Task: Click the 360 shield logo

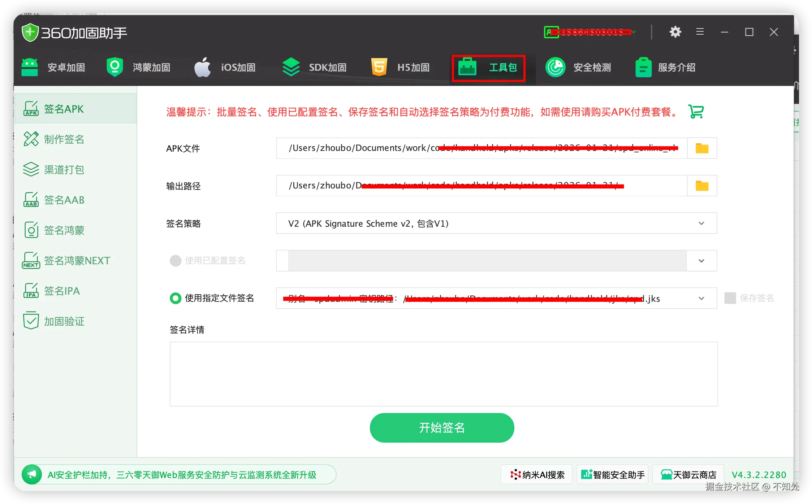Action: click(x=30, y=32)
